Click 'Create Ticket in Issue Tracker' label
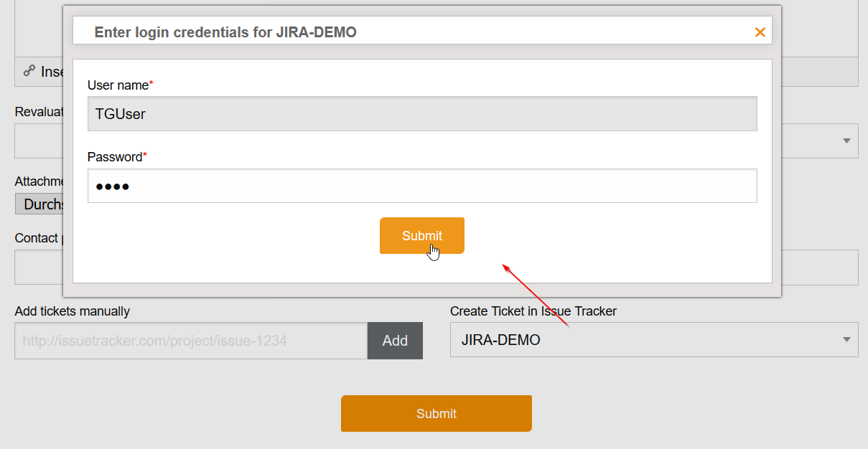The image size is (868, 449). (533, 311)
